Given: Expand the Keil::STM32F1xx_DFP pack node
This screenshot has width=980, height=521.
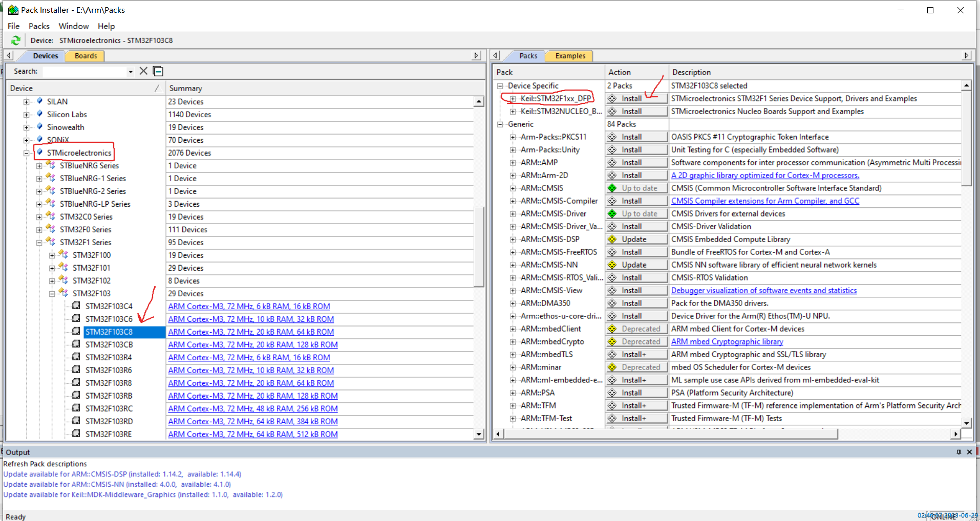Looking at the screenshot, I should 513,99.
